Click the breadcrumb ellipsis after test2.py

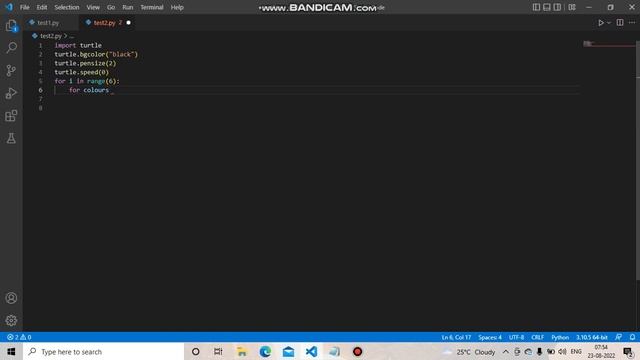point(71,36)
